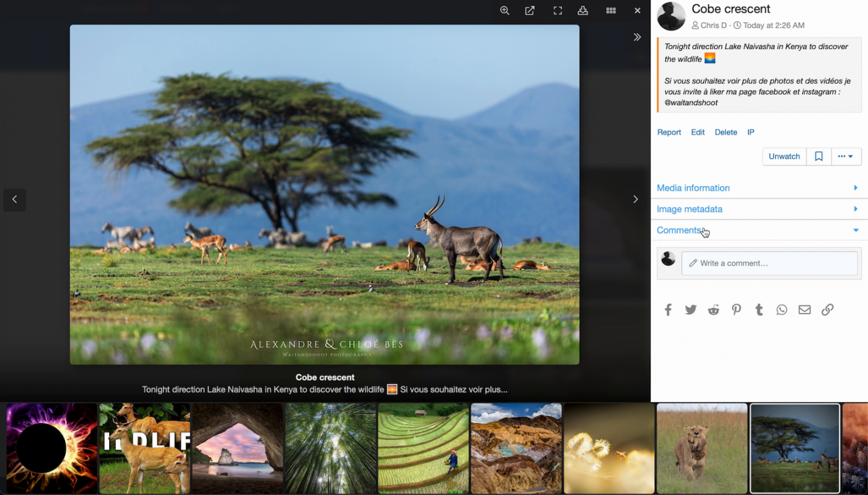Enter fullscreen view mode
868x495 pixels.
click(557, 11)
